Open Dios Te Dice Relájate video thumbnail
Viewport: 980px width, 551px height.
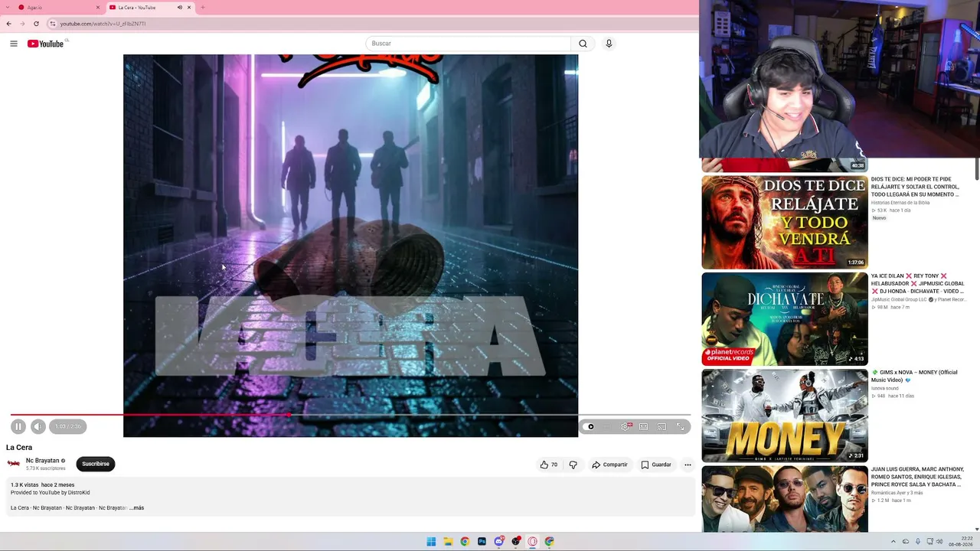pyautogui.click(x=785, y=222)
